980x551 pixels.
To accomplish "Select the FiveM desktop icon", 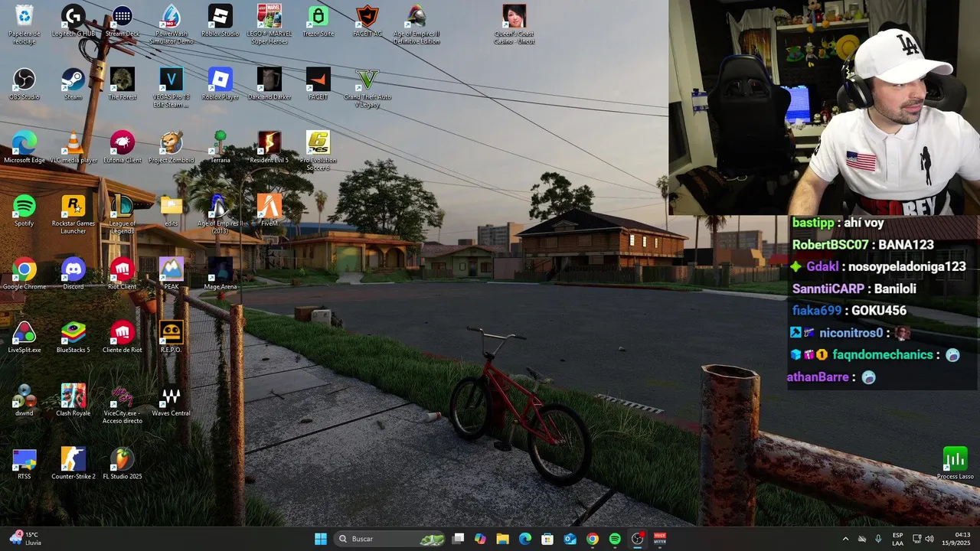I will pos(269,210).
